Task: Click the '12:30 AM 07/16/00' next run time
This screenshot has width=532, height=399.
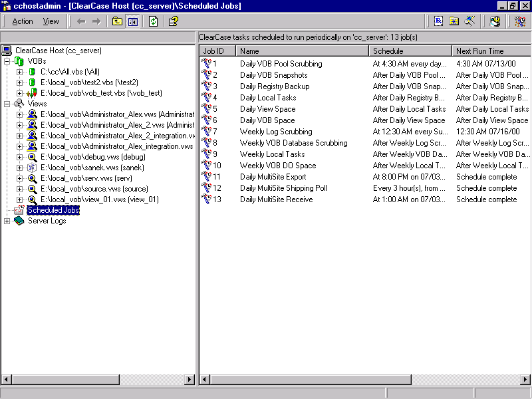Action: tap(488, 132)
